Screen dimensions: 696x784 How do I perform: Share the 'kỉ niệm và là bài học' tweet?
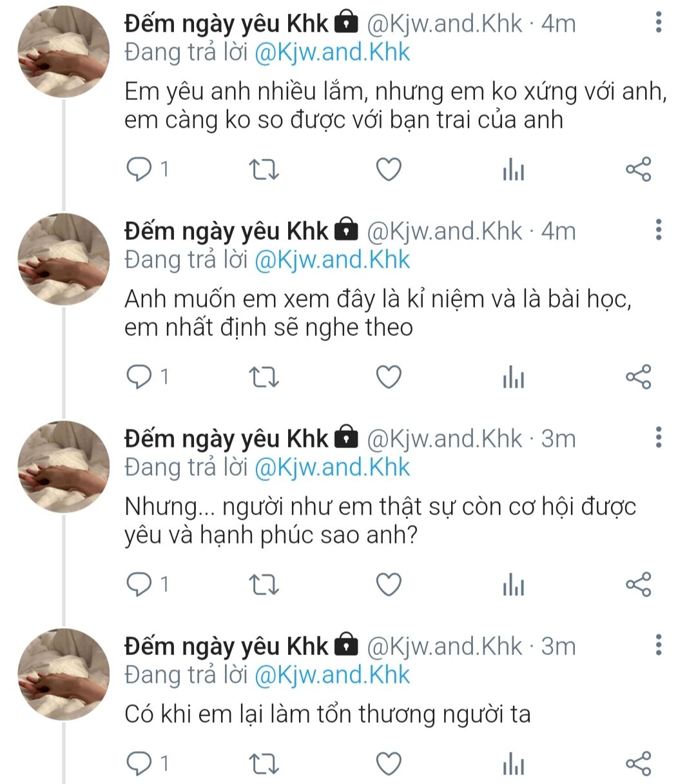point(639,377)
